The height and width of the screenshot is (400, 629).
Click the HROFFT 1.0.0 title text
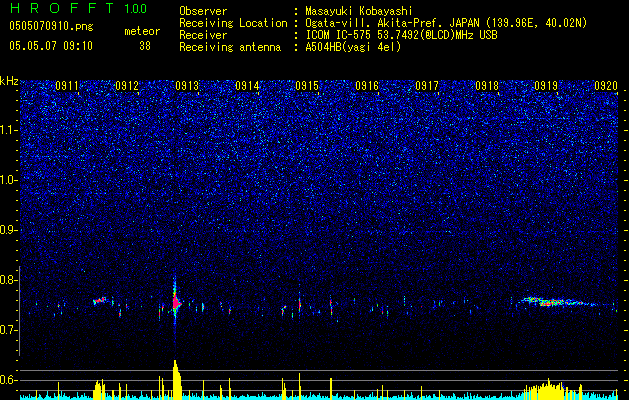(x=79, y=8)
